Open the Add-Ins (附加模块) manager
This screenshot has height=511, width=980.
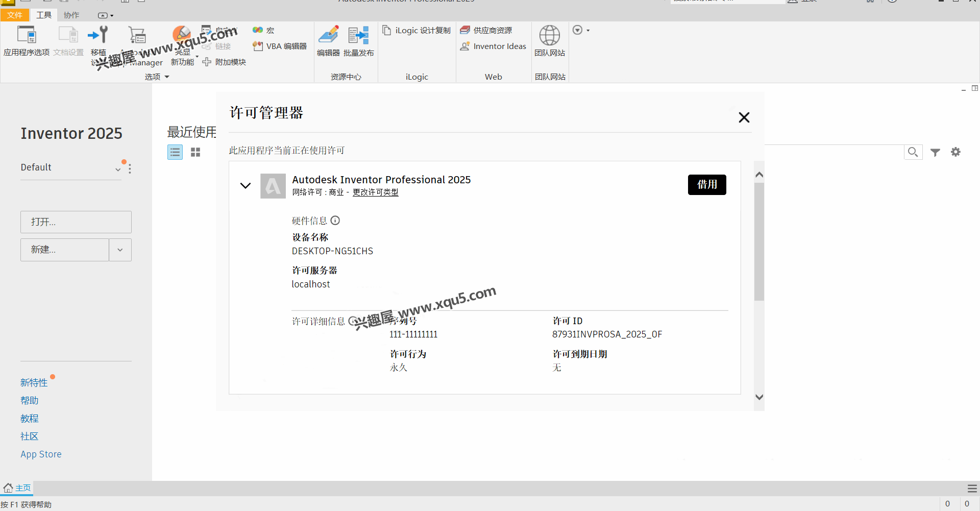coord(224,62)
